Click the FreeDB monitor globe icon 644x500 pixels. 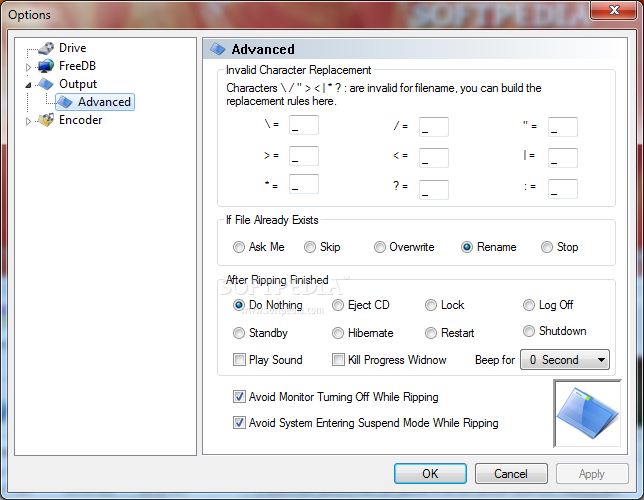pos(46,66)
